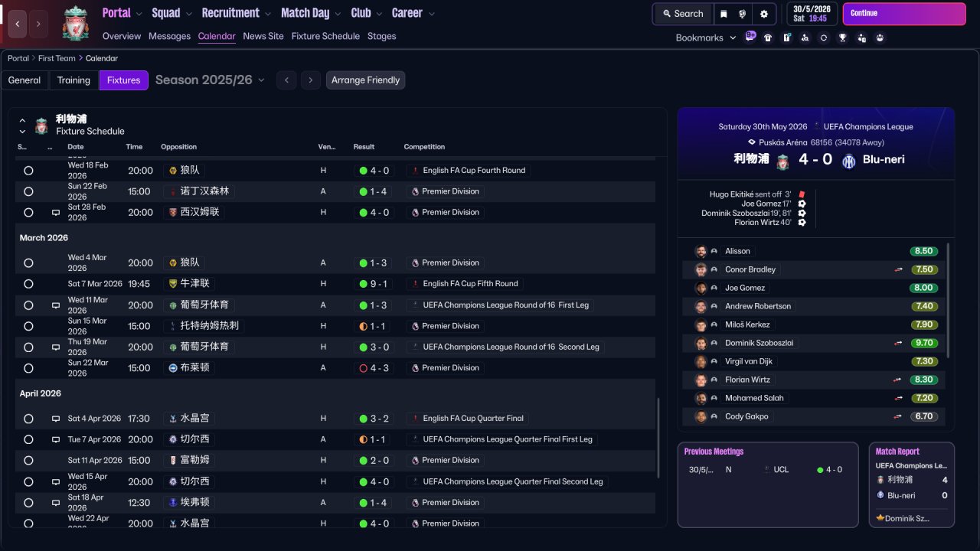Click Blu-neri club badge in match panel
The width and height of the screenshot is (980, 551).
pyautogui.click(x=848, y=161)
